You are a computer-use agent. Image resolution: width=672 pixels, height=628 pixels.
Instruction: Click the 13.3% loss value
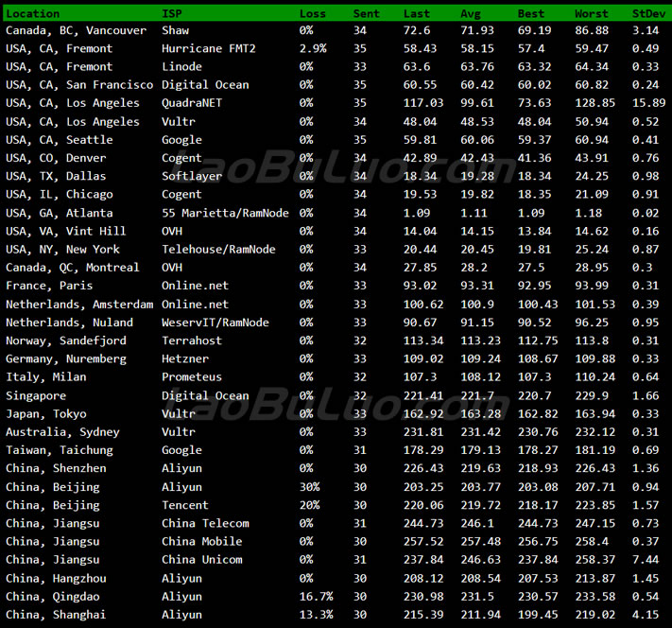click(316, 615)
